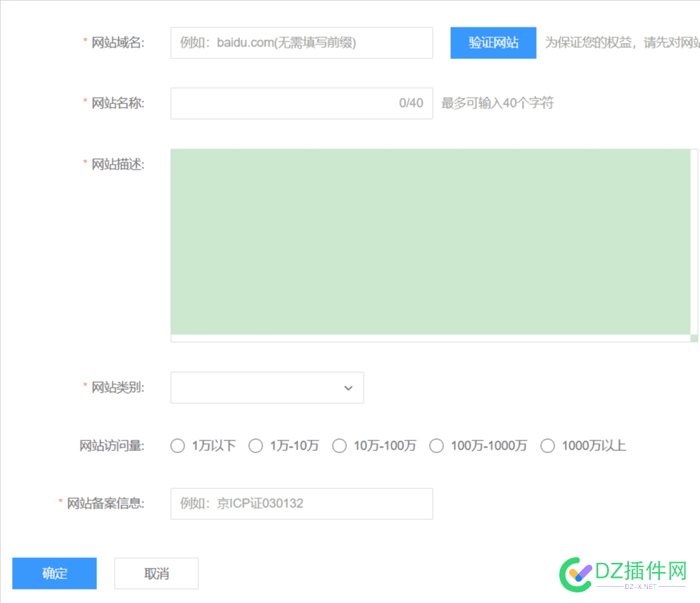Click the dropdown arrow on 网站类别 field
The height and width of the screenshot is (603, 700).
click(x=348, y=388)
